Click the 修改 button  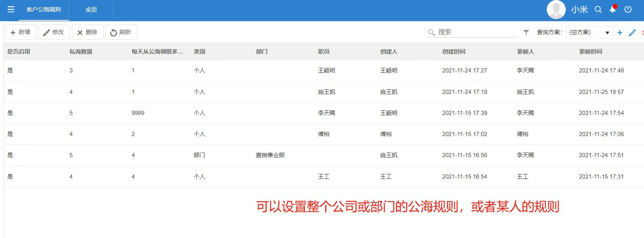point(54,32)
